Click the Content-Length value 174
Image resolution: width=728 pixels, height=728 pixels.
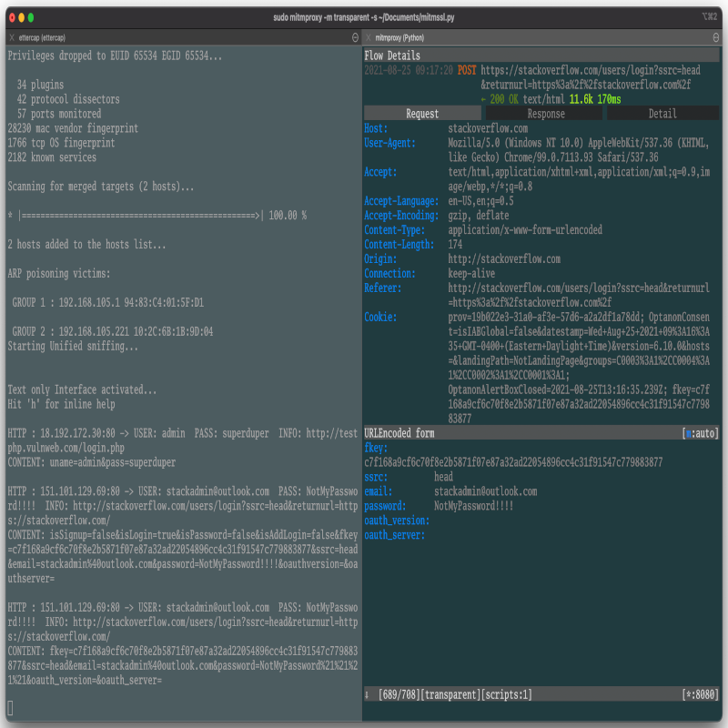[455, 244]
